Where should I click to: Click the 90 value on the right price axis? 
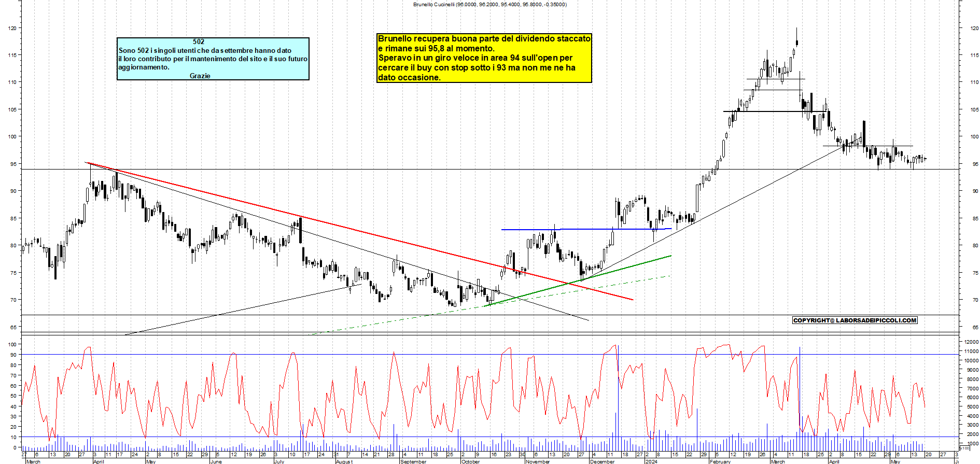click(x=975, y=191)
